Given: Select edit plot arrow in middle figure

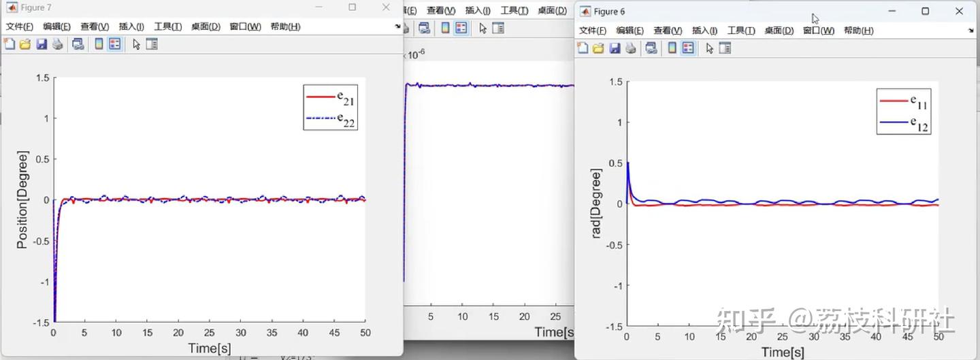Looking at the screenshot, I should (483, 28).
